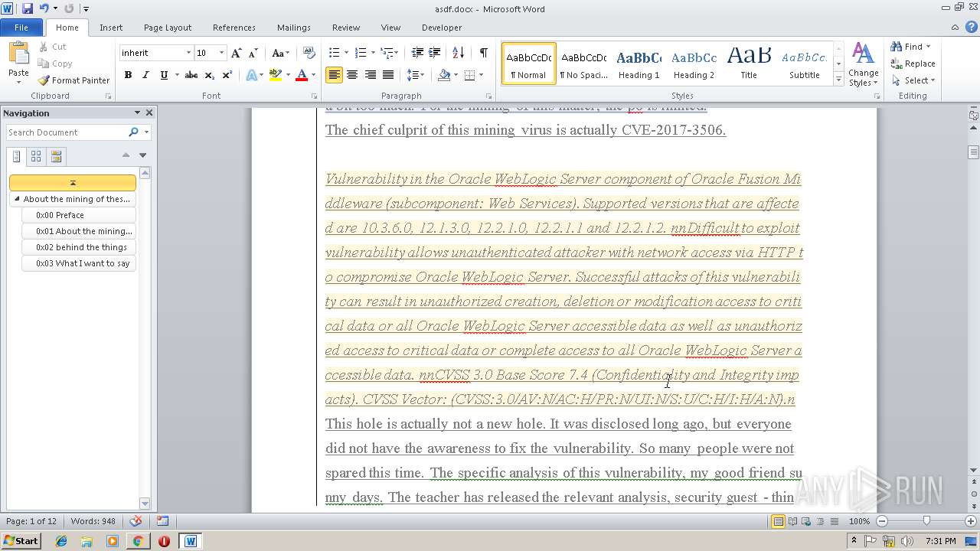Image resolution: width=980 pixels, height=551 pixels.
Task: Show browse search results tab in Navigation
Action: tap(56, 157)
